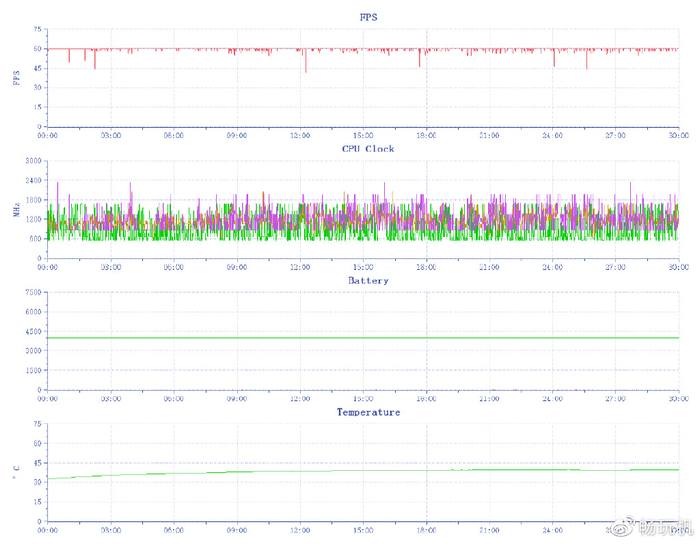Viewport: 700px width, 544px height.
Task: Click the 75 tick on Temperature axis
Action: 37,424
